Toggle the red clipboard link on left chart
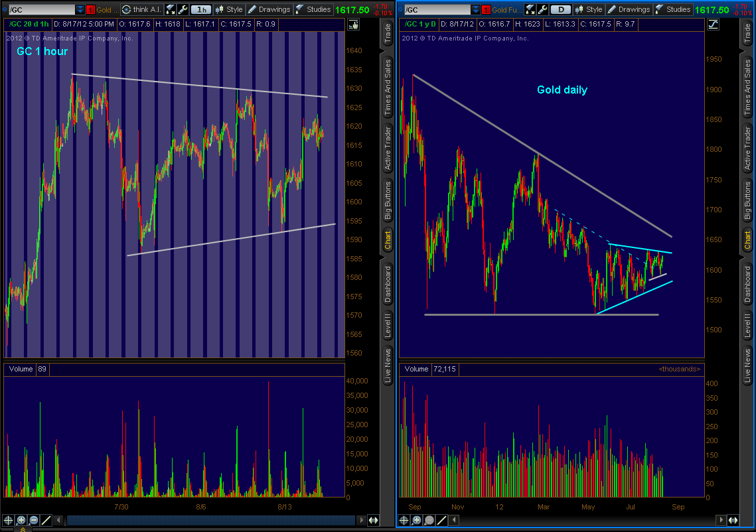 pyautogui.click(x=89, y=9)
